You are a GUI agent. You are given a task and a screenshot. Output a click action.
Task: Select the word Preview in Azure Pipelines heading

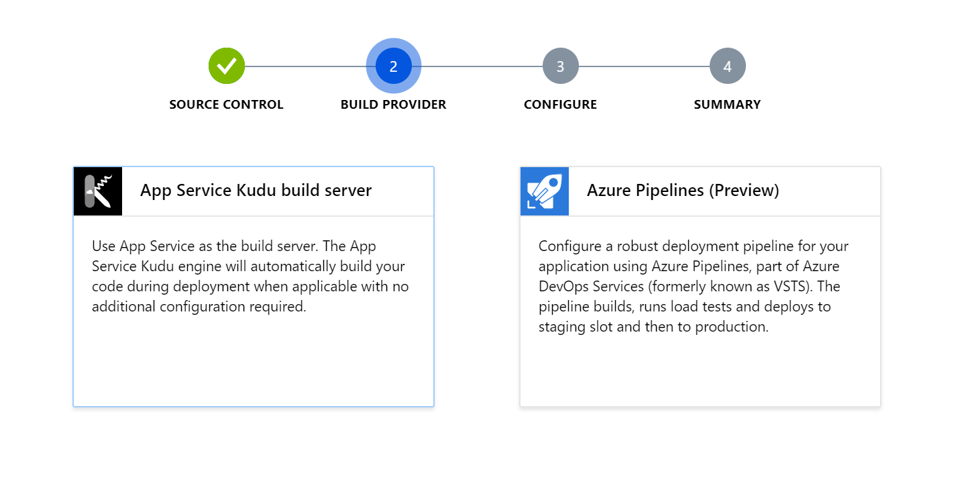pyautogui.click(x=744, y=191)
